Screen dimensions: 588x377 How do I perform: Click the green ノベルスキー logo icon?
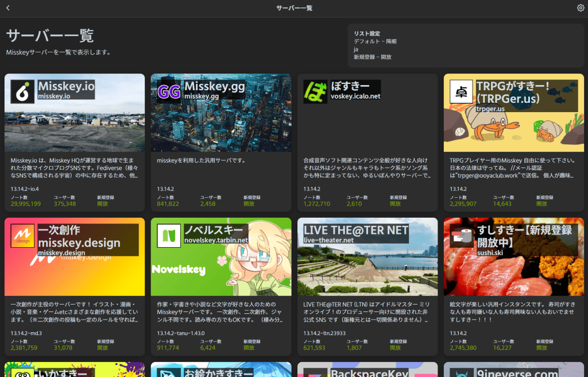click(x=169, y=236)
